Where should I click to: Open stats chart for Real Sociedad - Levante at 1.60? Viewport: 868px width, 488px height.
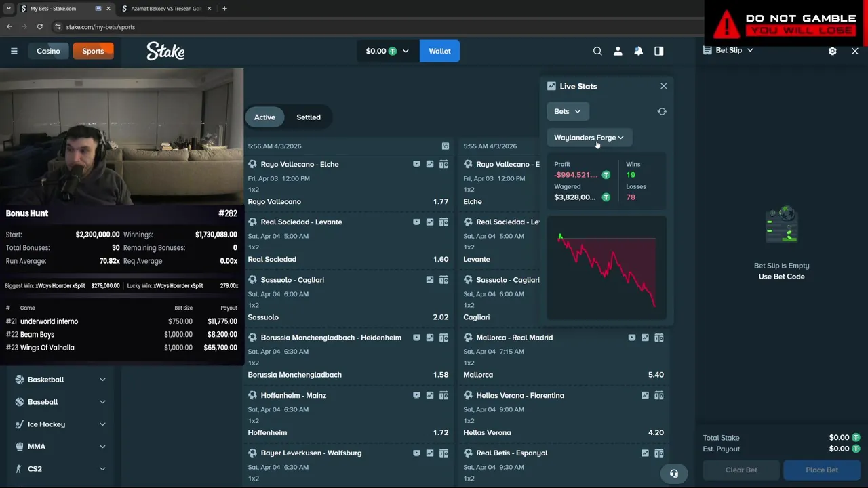(x=430, y=222)
